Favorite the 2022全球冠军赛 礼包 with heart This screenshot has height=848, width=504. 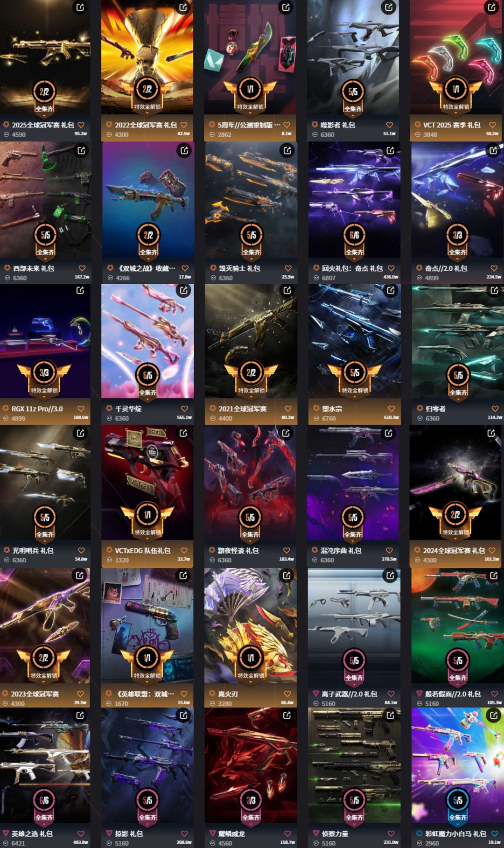coord(184,125)
